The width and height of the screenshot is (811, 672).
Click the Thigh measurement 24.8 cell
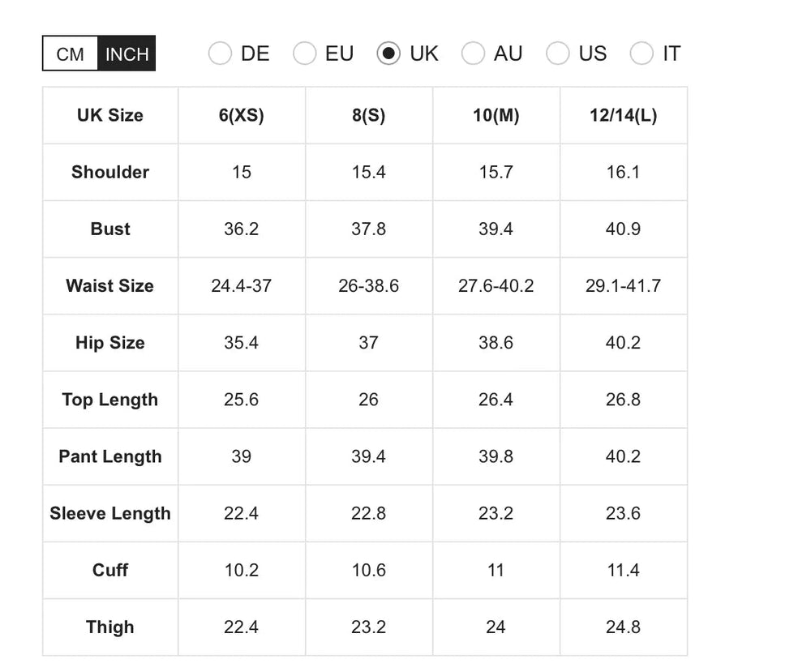(x=623, y=627)
